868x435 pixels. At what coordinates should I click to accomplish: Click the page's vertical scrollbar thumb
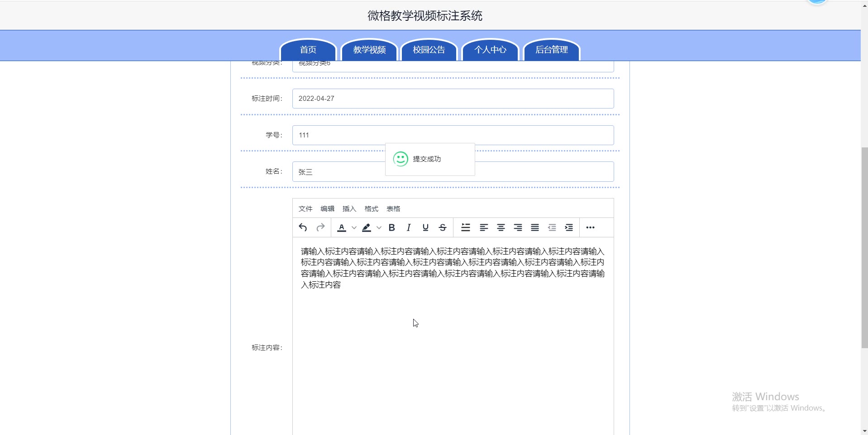864,247
